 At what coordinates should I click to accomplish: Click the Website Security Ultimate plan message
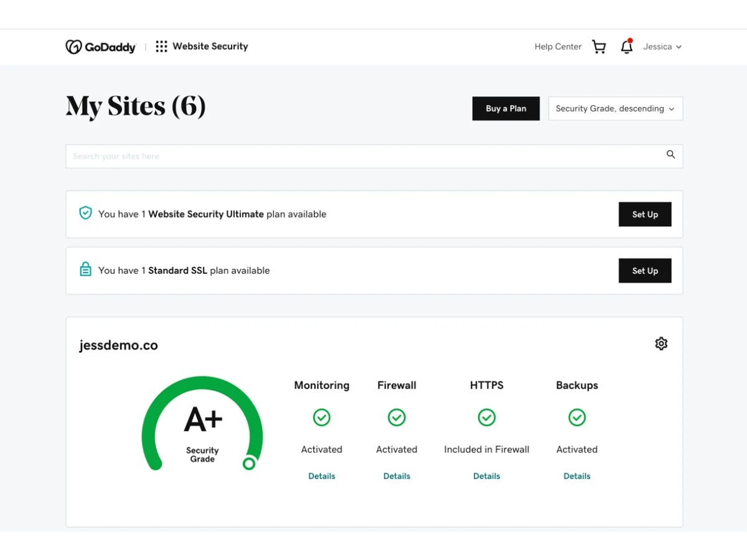pos(212,214)
